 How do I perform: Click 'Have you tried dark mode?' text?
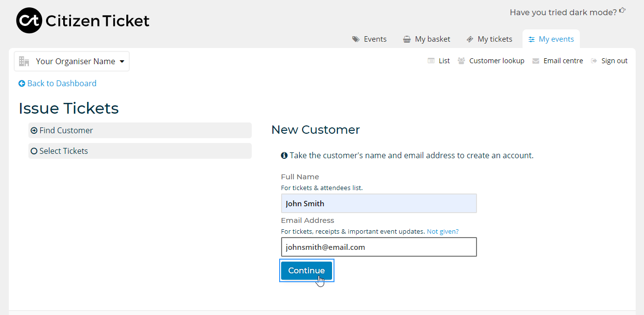click(x=563, y=12)
